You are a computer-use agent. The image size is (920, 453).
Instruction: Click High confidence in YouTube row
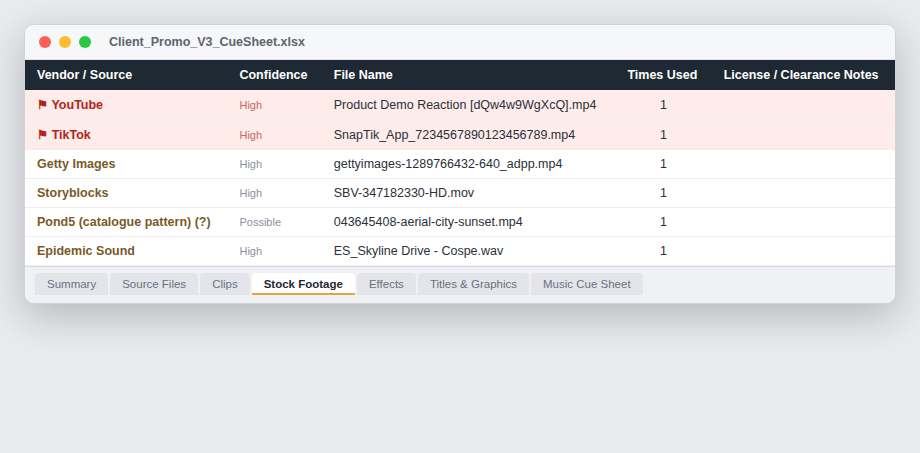[x=251, y=106]
